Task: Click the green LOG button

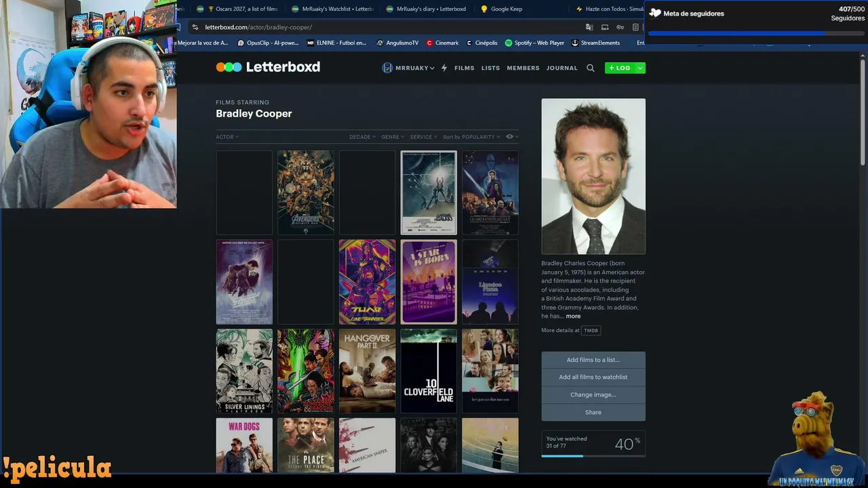Action: click(620, 68)
